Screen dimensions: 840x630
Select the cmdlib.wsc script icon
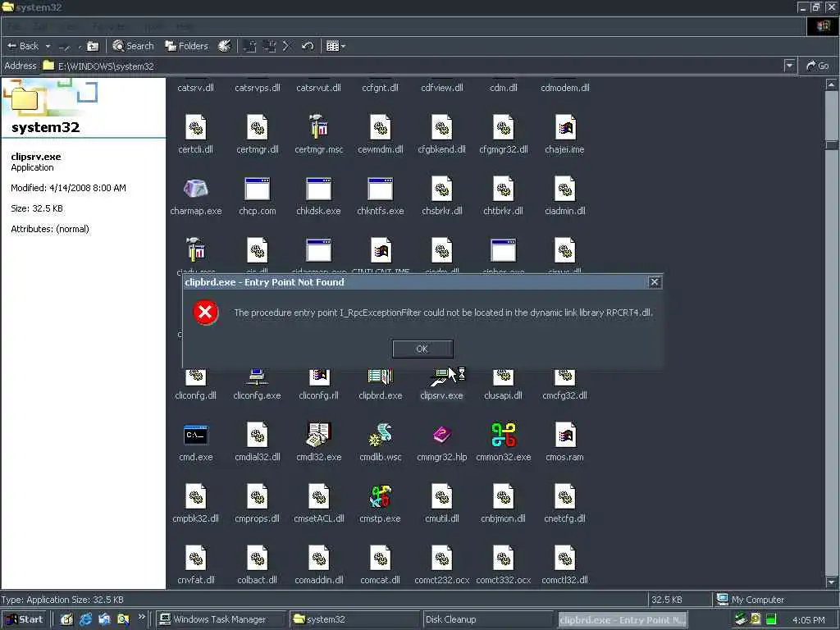tap(381, 435)
